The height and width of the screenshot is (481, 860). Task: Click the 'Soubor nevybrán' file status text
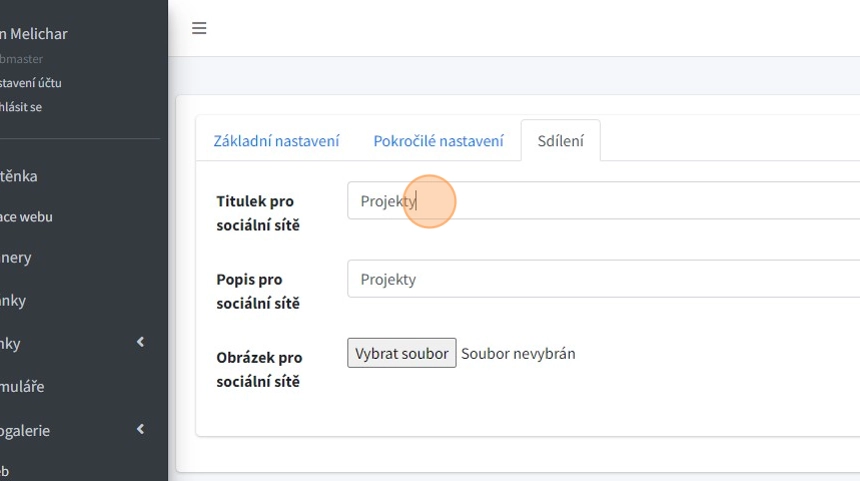click(518, 353)
